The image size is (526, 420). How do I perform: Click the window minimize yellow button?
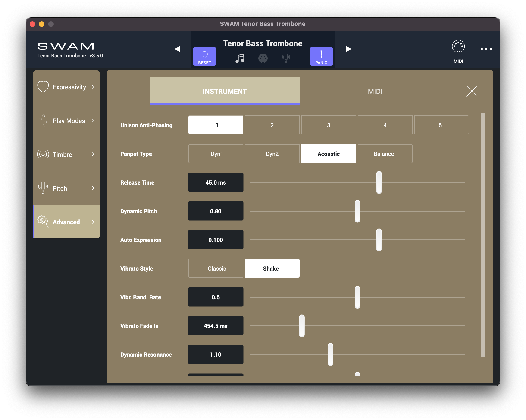point(42,24)
